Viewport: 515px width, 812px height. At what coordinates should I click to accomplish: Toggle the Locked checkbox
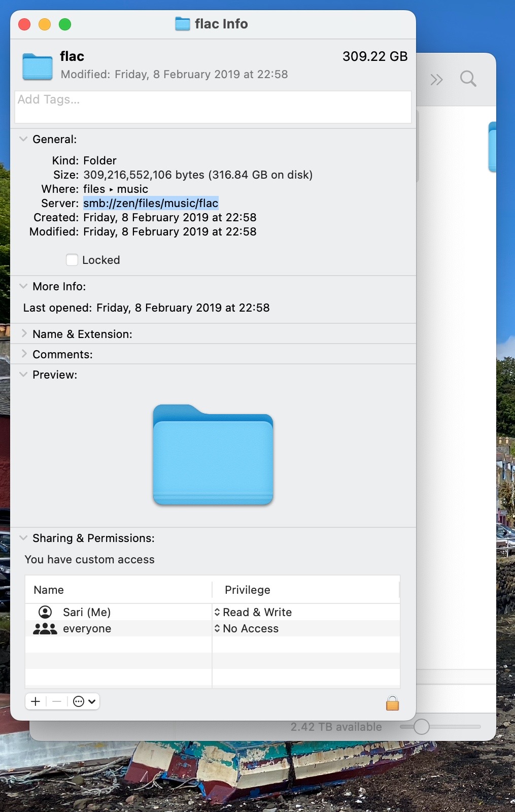click(72, 260)
